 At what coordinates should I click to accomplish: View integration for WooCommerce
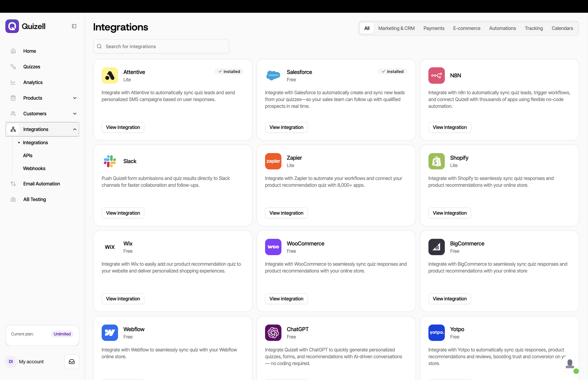pyautogui.click(x=286, y=299)
